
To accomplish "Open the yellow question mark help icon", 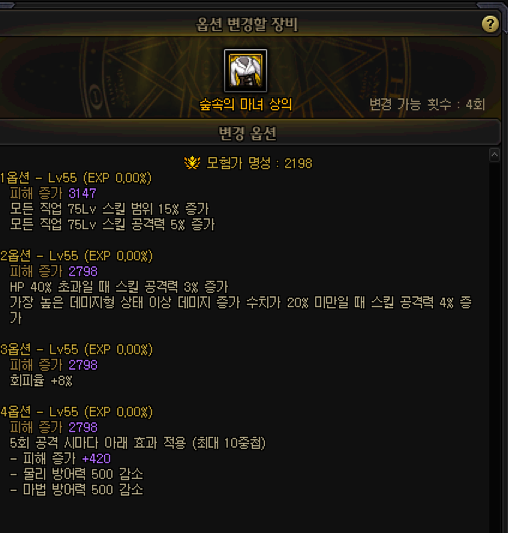I will (490, 24).
